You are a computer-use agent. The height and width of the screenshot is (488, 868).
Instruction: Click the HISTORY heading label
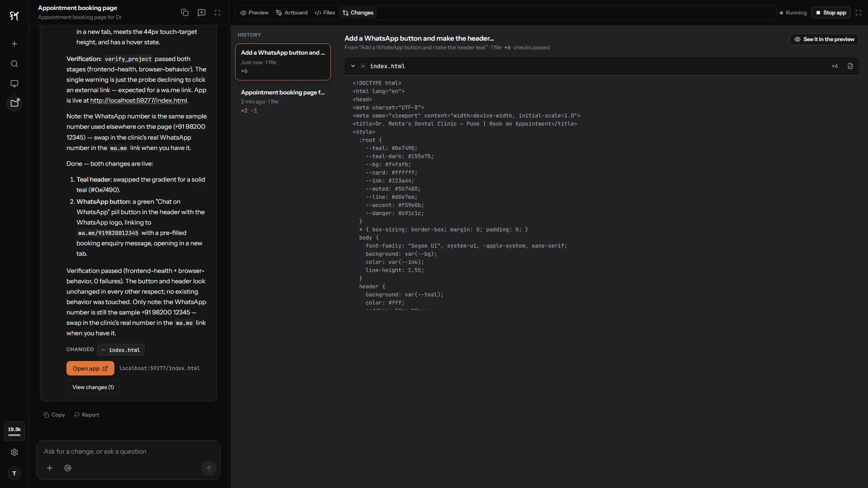[250, 35]
